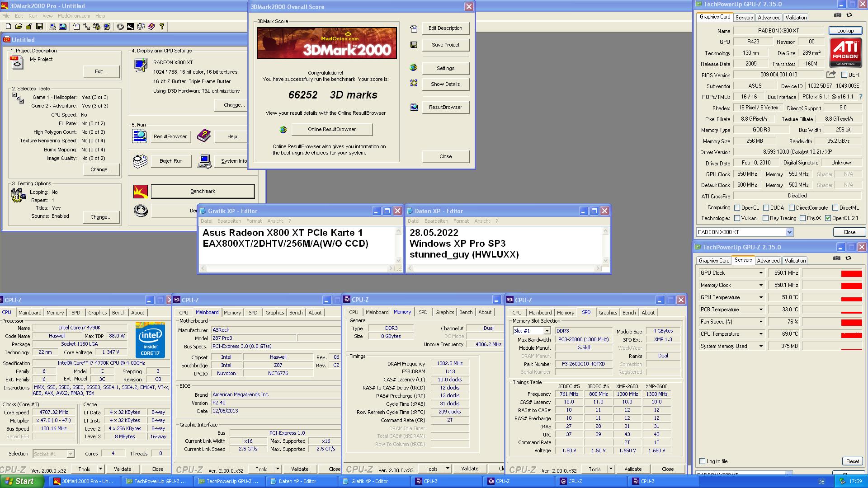Click the New project icon in the 3DMark toolbar

(x=8, y=27)
